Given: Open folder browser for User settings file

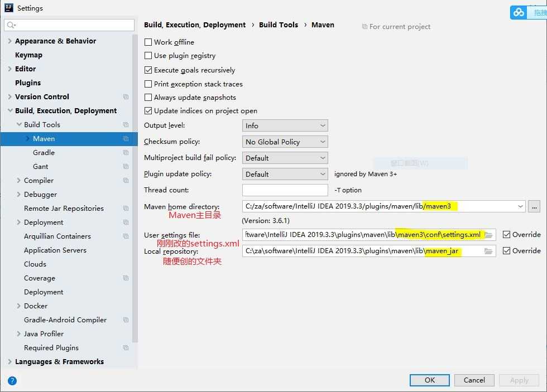Looking at the screenshot, I should [489, 235].
